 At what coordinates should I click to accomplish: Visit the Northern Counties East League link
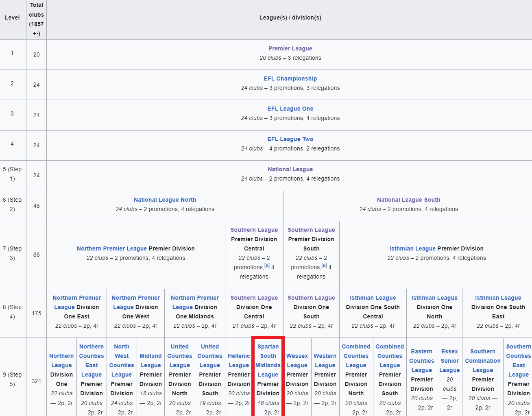pos(92,361)
